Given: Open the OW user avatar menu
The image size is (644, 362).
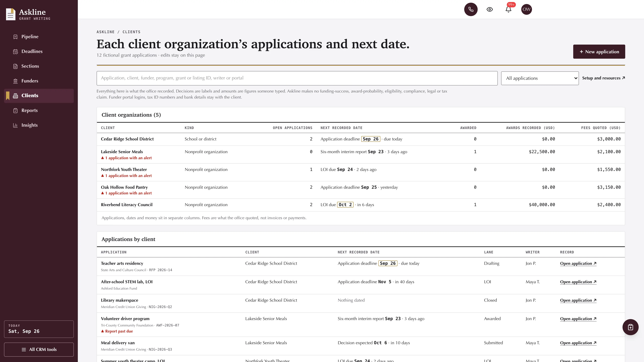Looking at the screenshot, I should [x=526, y=9].
